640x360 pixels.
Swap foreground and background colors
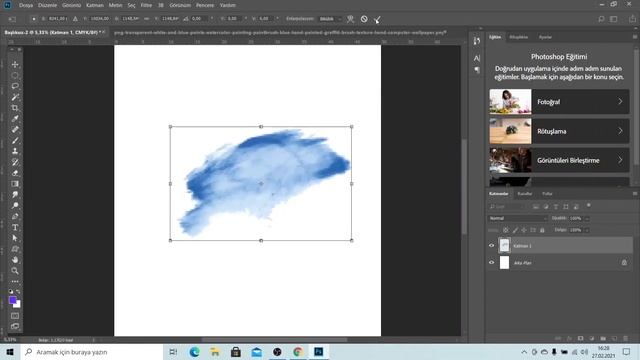pyautogui.click(x=18, y=292)
